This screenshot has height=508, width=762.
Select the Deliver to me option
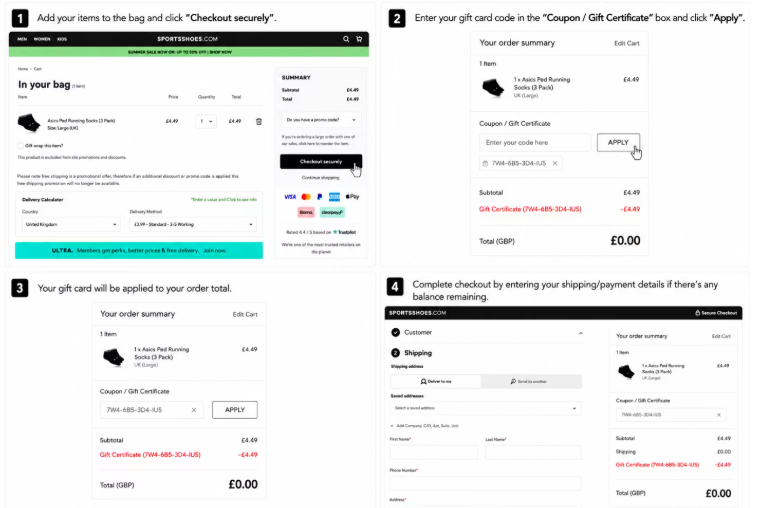436,382
